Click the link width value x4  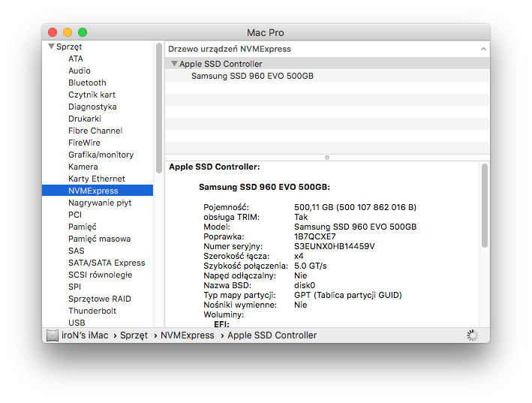(x=299, y=256)
